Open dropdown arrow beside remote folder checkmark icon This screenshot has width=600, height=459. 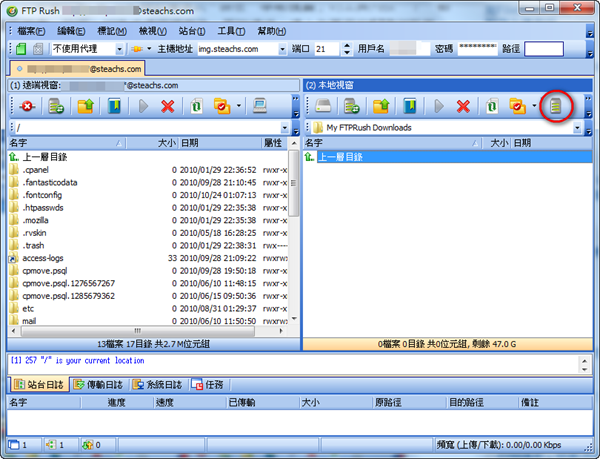click(x=238, y=106)
